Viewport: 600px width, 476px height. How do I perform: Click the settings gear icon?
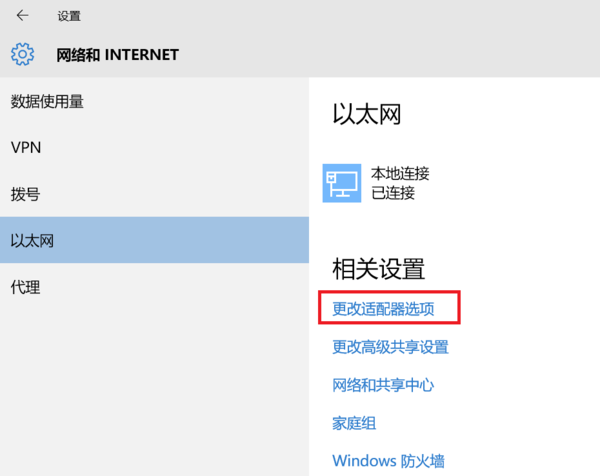[x=23, y=54]
